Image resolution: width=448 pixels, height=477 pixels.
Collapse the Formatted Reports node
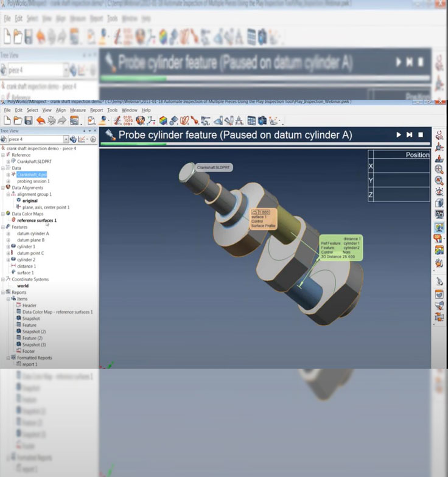point(9,358)
